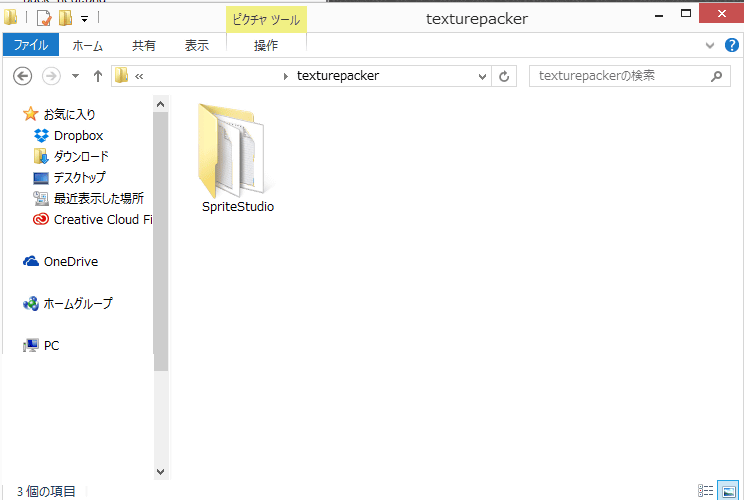Click the favorites star icon (お気に入り)
This screenshot has height=500, width=744.
click(x=30, y=114)
